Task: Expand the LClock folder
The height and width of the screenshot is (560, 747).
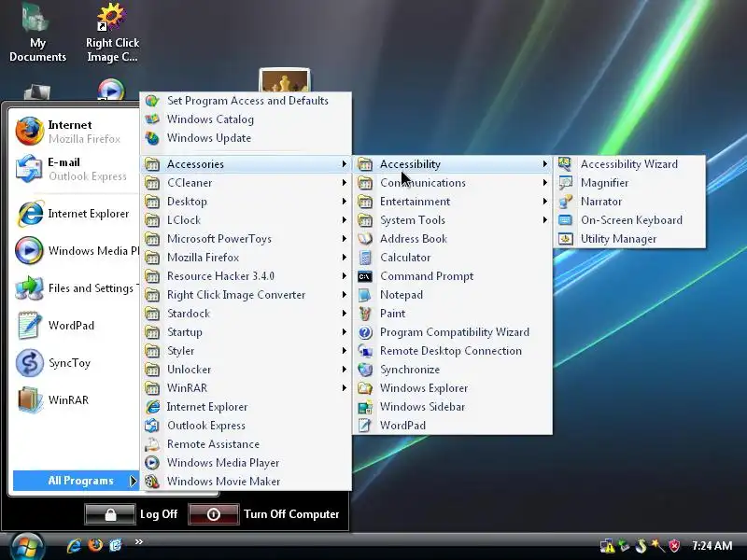Action: [x=246, y=220]
